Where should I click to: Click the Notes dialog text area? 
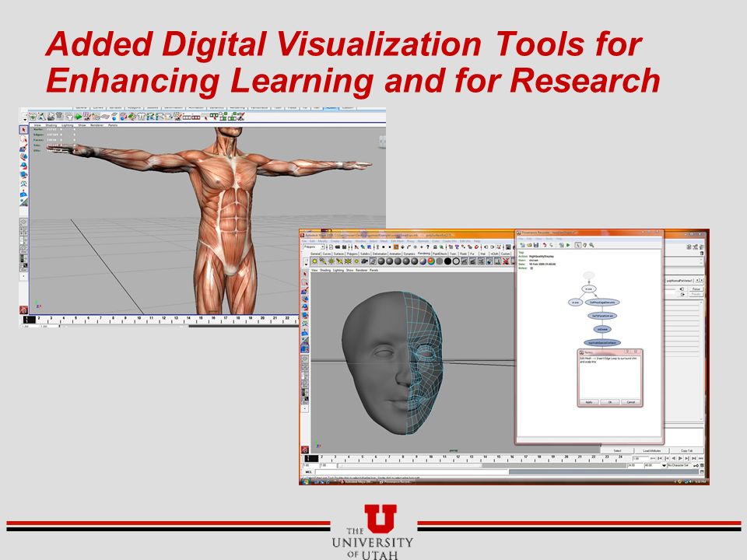tap(610, 377)
